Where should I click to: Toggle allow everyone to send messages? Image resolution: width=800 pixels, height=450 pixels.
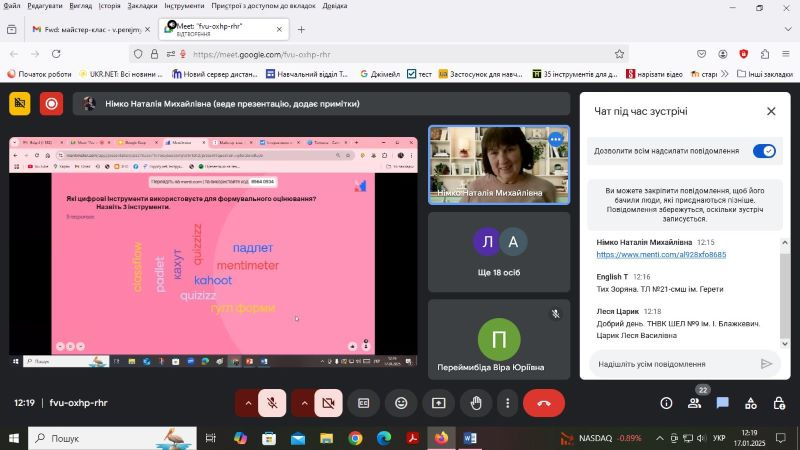tap(764, 151)
